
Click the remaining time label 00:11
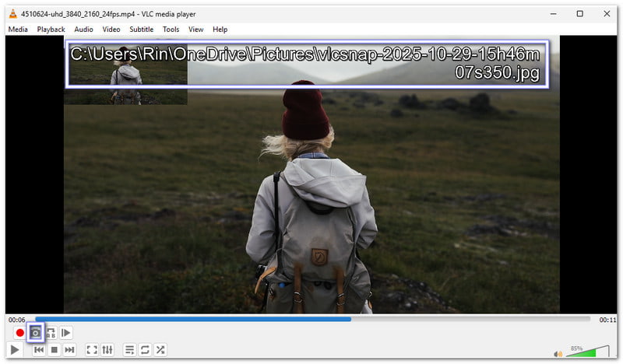point(607,320)
